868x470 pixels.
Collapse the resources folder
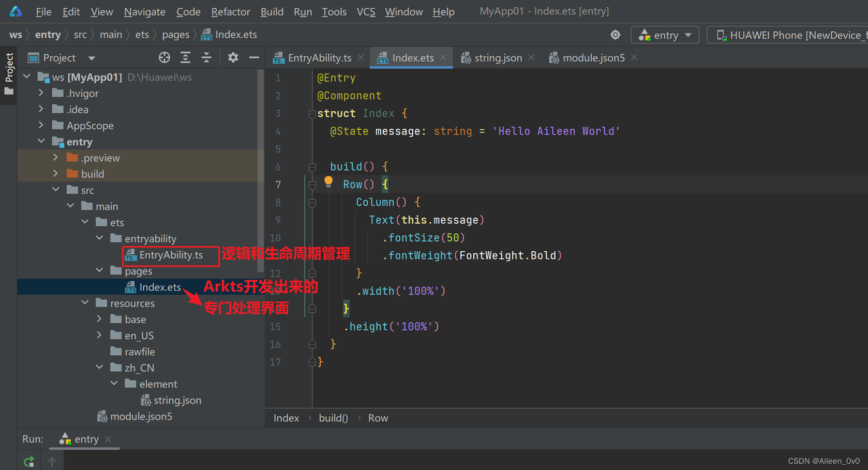(x=85, y=303)
